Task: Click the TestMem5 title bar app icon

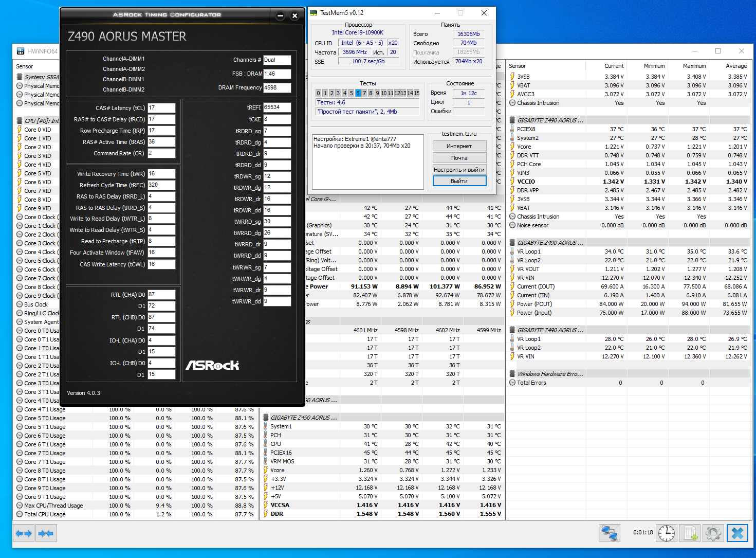Action: (314, 13)
